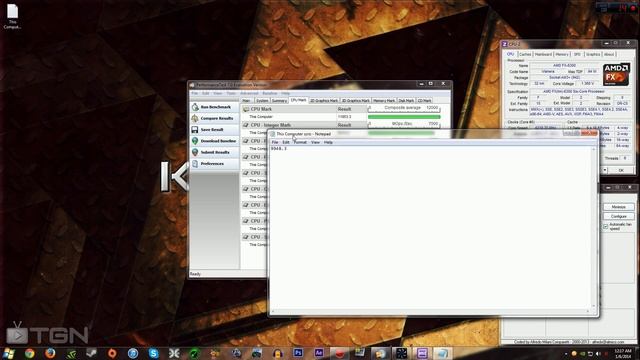Viewport: 640px width, 360px height.
Task: Click the Run Benchmark icon in PerformanceTest
Action: point(195,107)
